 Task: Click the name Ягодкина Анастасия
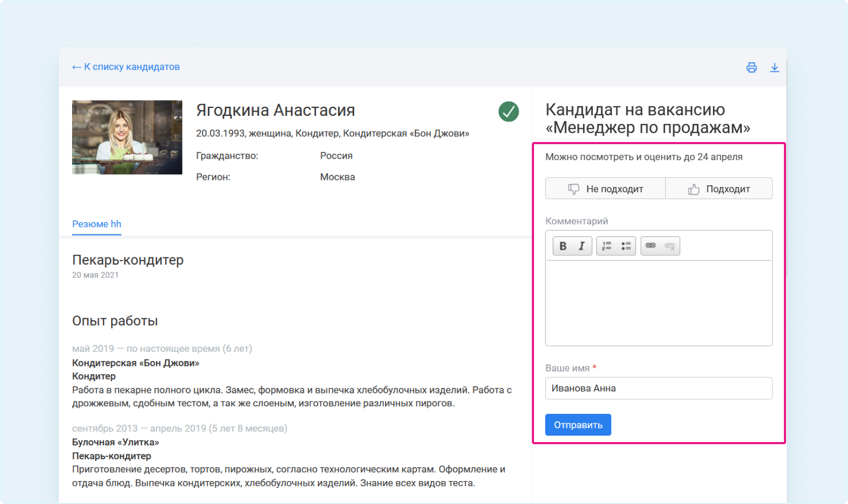tap(276, 111)
